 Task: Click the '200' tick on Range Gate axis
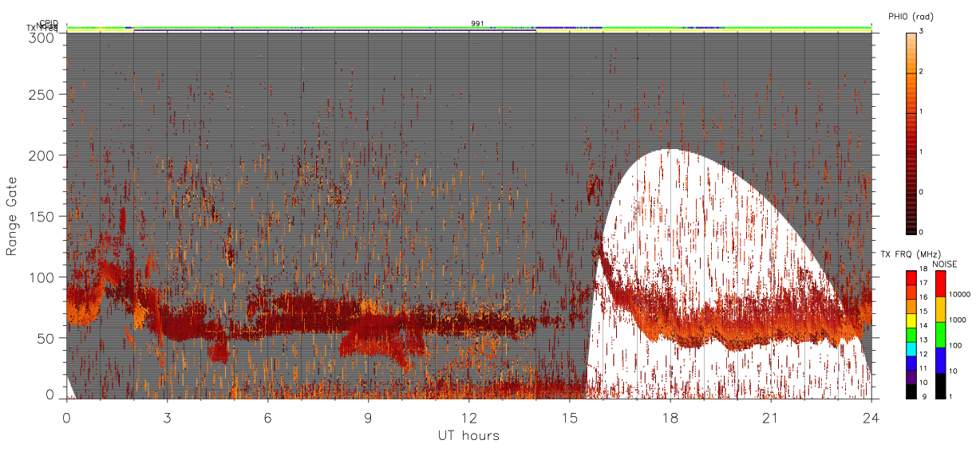[43, 155]
